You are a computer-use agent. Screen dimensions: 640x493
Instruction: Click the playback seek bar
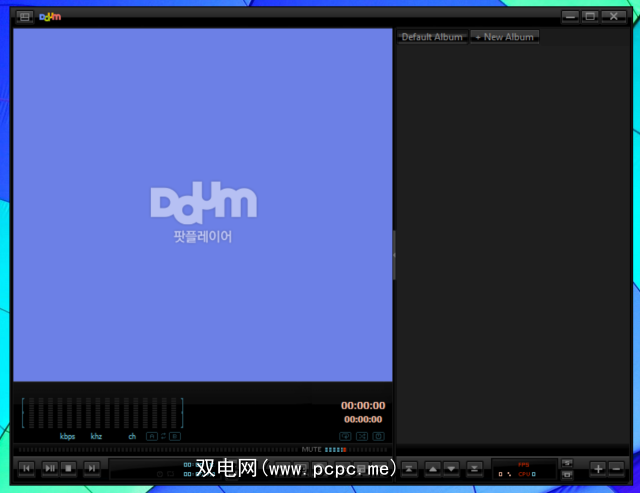[x=158, y=450]
